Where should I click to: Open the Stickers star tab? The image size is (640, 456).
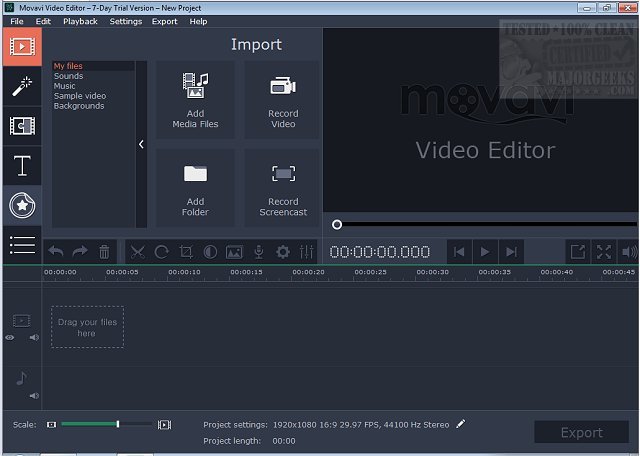point(22,205)
